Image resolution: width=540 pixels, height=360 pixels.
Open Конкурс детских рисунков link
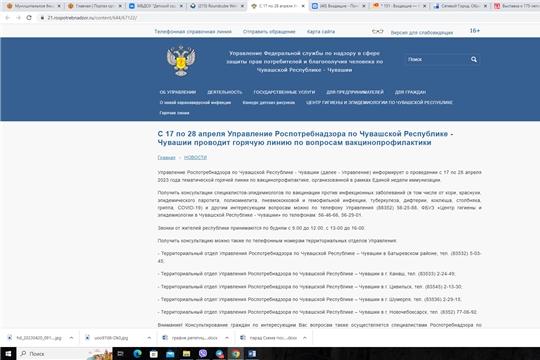(269, 102)
